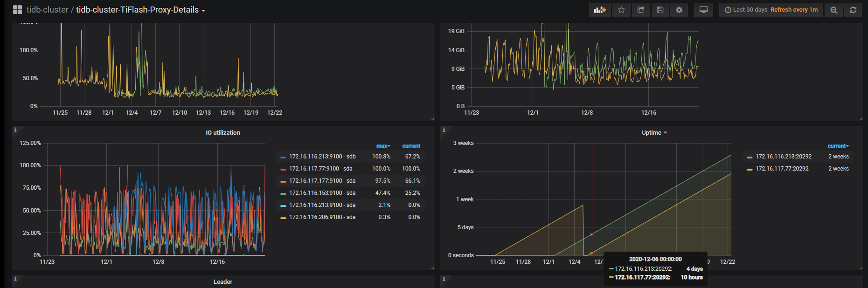Refresh the dashboard now
Image resolution: width=868 pixels, height=288 pixels.
853,10
